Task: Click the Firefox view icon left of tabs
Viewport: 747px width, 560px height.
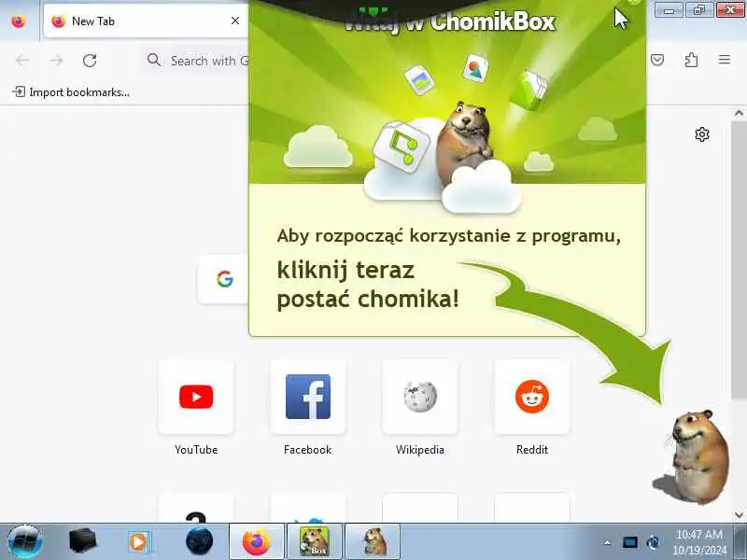Action: pyautogui.click(x=18, y=21)
